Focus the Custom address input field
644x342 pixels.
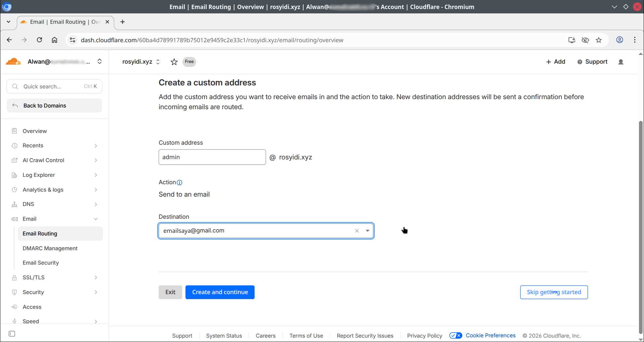click(212, 157)
